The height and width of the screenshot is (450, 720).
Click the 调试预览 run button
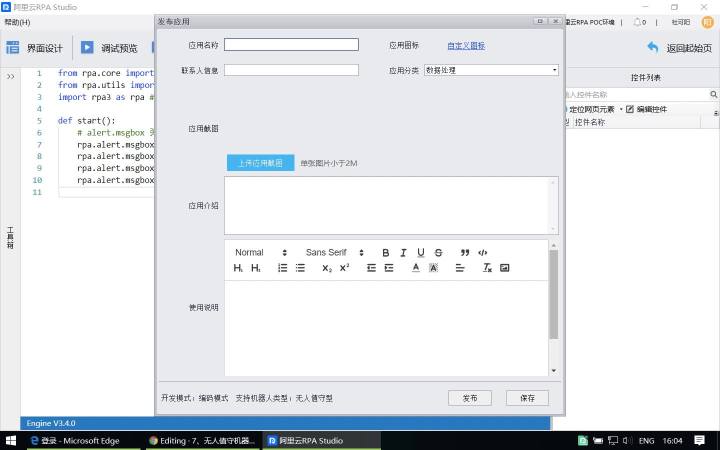(x=109, y=48)
